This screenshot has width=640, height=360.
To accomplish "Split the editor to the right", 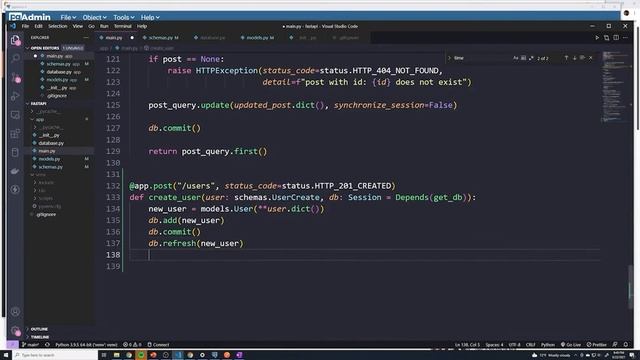I will coord(616,38).
